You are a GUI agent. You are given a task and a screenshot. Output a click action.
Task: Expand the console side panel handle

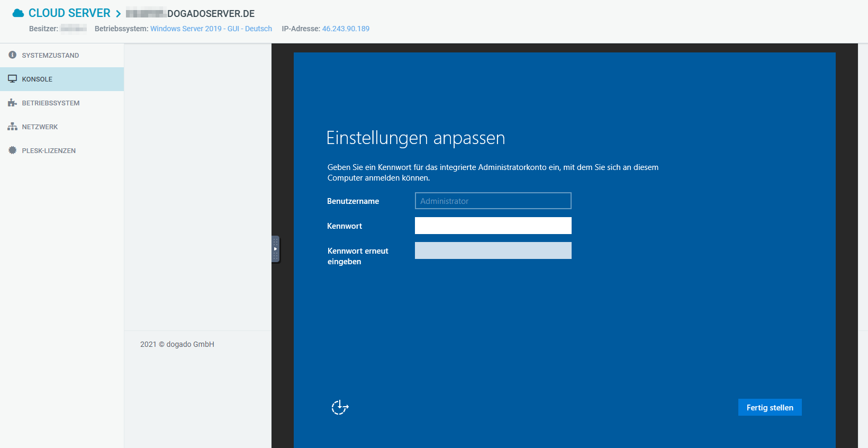coord(275,249)
